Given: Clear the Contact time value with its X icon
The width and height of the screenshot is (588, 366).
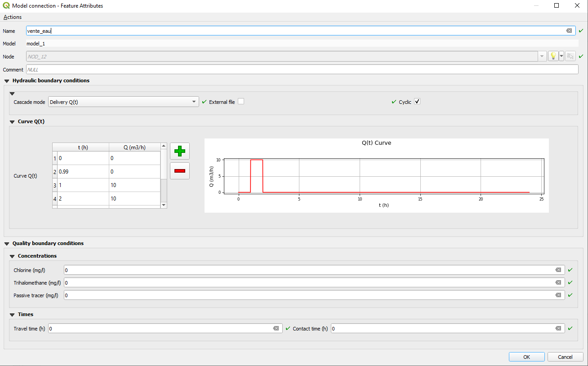Looking at the screenshot, I should 558,328.
